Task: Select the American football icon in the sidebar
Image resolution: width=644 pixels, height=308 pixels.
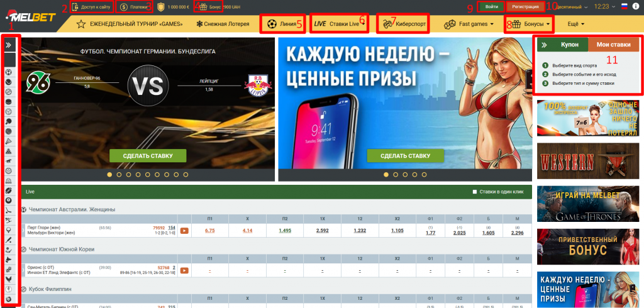Action: (8, 190)
